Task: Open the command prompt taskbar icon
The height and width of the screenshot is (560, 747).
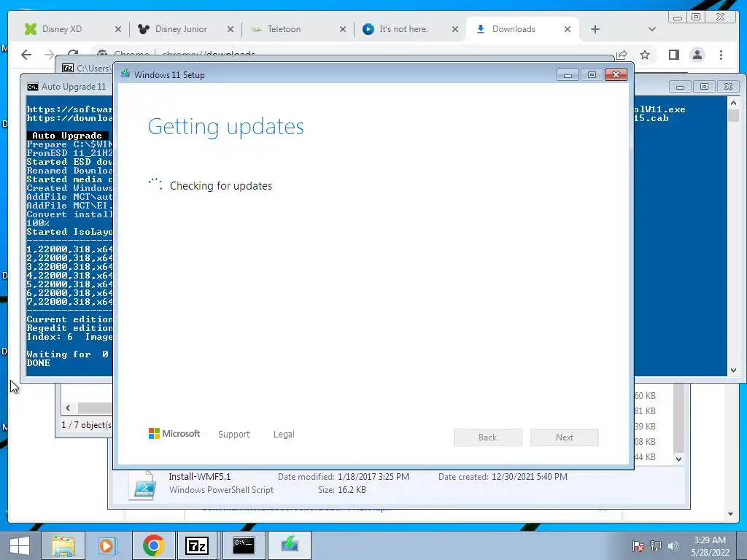Action: click(x=244, y=545)
